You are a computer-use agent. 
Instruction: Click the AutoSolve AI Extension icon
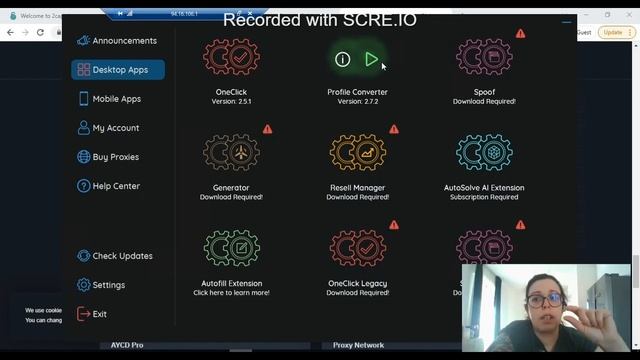[484, 152]
